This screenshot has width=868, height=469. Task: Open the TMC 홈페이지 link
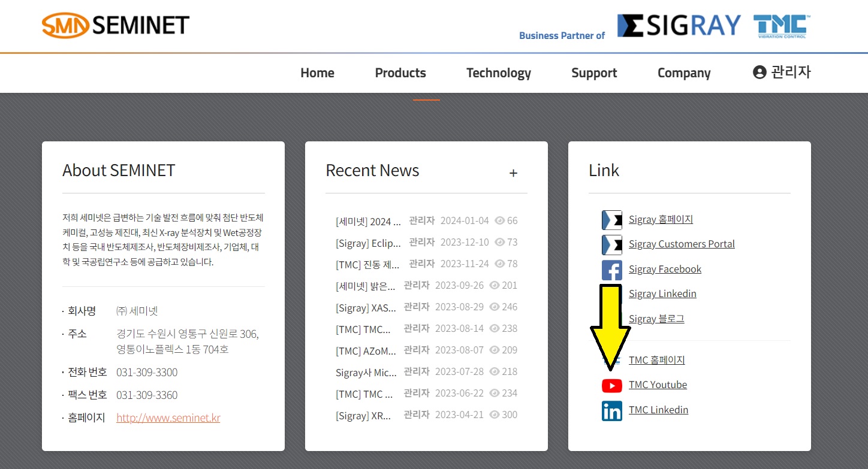(656, 360)
